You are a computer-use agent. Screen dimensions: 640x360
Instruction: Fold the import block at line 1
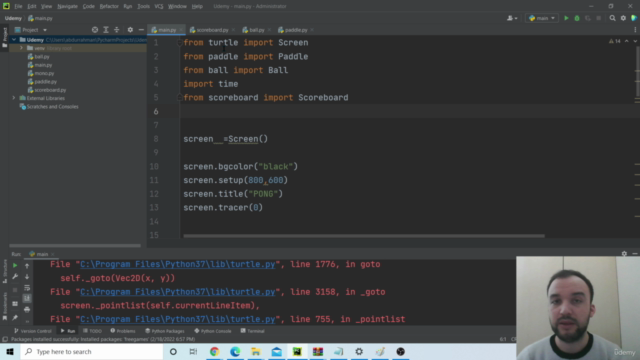179,42
